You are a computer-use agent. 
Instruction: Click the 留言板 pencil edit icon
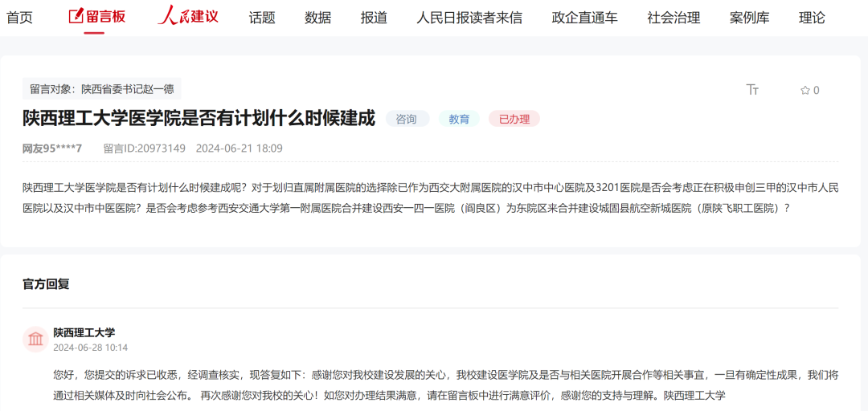coord(76,16)
